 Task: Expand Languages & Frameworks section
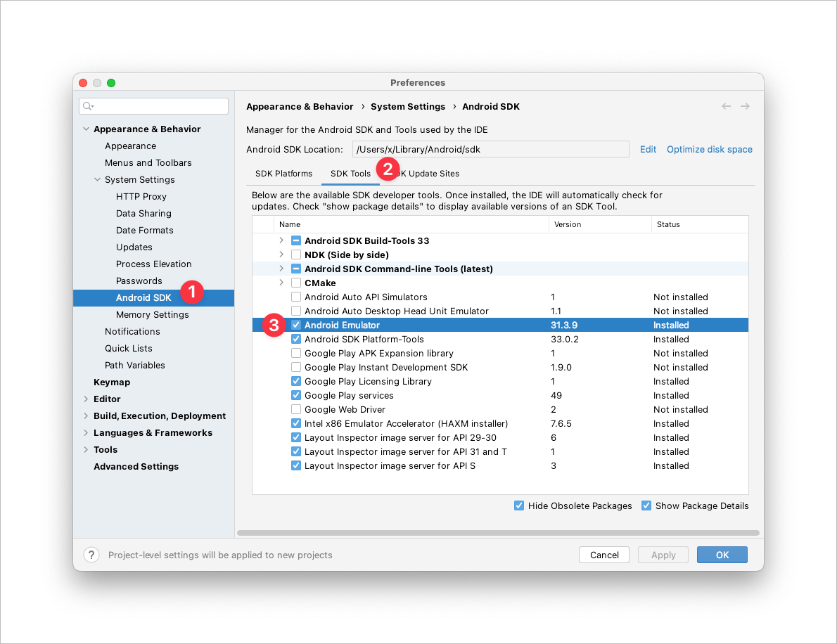coord(86,432)
